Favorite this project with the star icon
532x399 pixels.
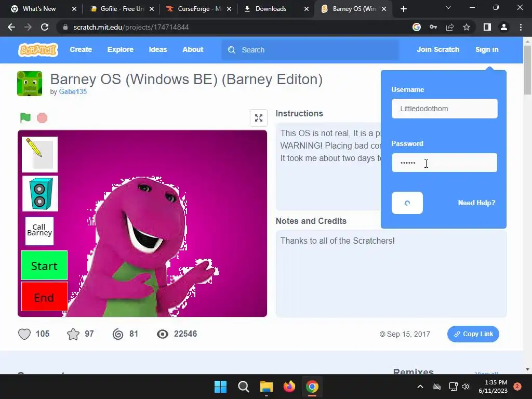coord(73,334)
